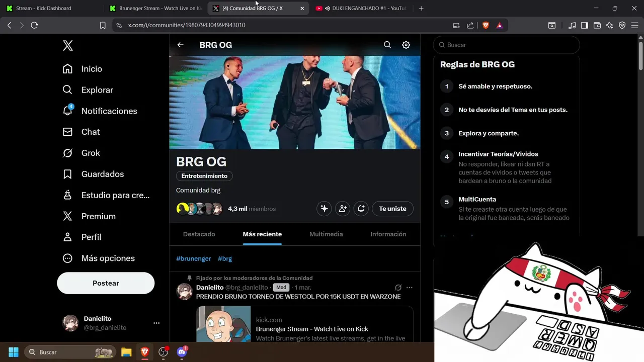This screenshot has height=362, width=644.
Task: Open the browser hamburger menu
Action: pyautogui.click(x=634, y=25)
